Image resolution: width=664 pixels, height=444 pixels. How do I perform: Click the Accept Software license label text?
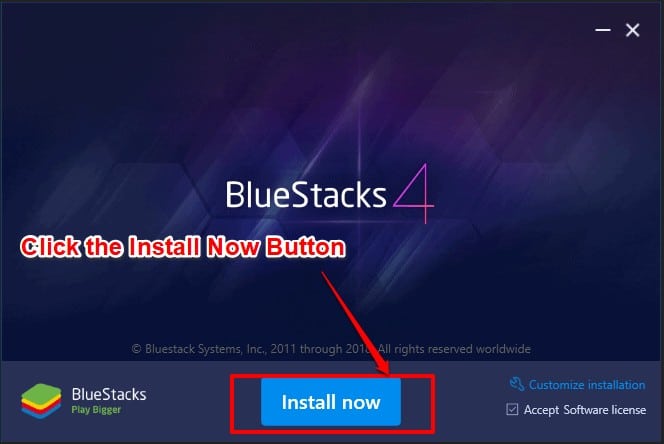(x=585, y=410)
